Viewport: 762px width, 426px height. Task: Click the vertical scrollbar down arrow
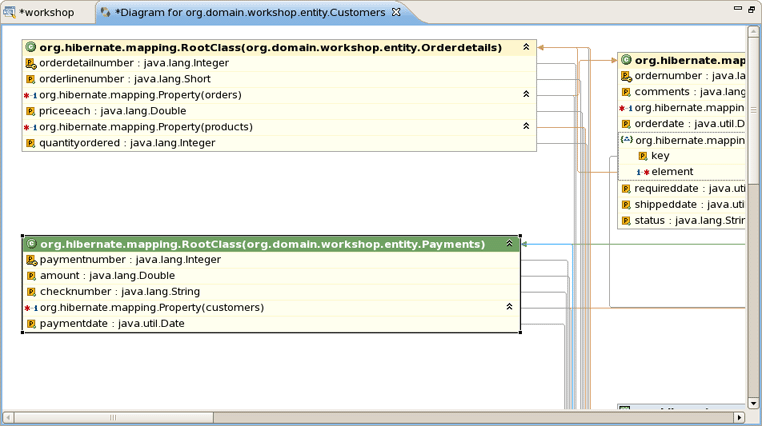pyautogui.click(x=754, y=405)
